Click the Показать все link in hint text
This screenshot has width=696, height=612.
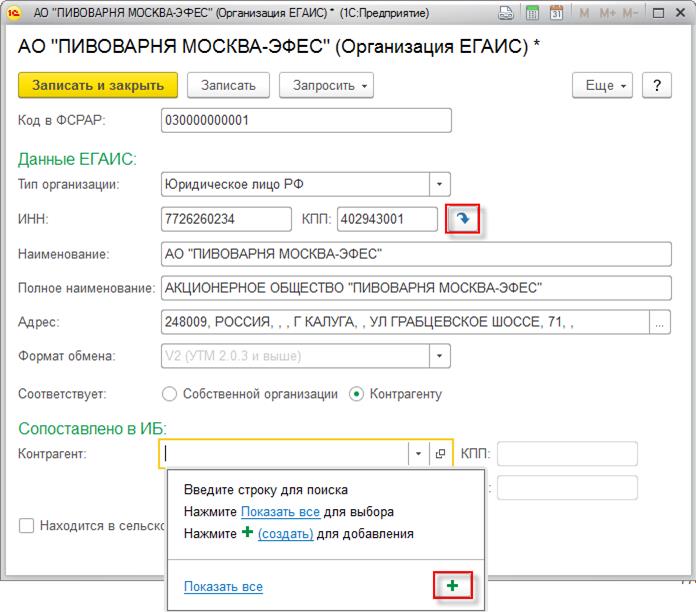(280, 512)
